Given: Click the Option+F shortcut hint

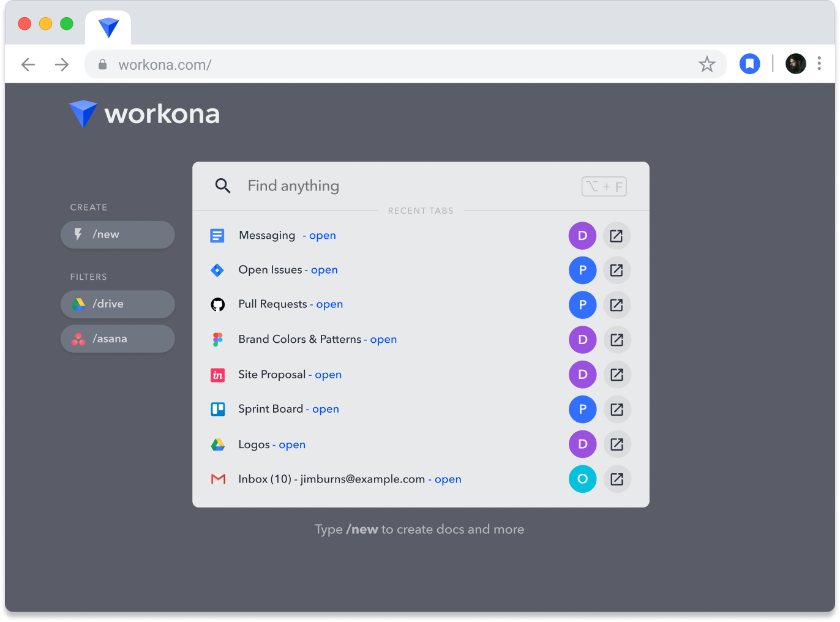Looking at the screenshot, I should click(604, 187).
